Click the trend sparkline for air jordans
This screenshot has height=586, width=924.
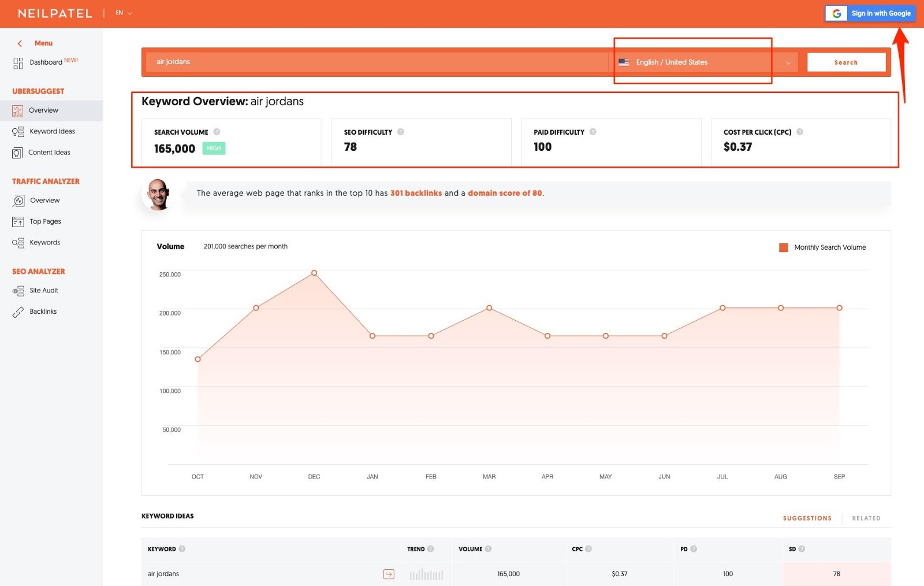click(426, 574)
